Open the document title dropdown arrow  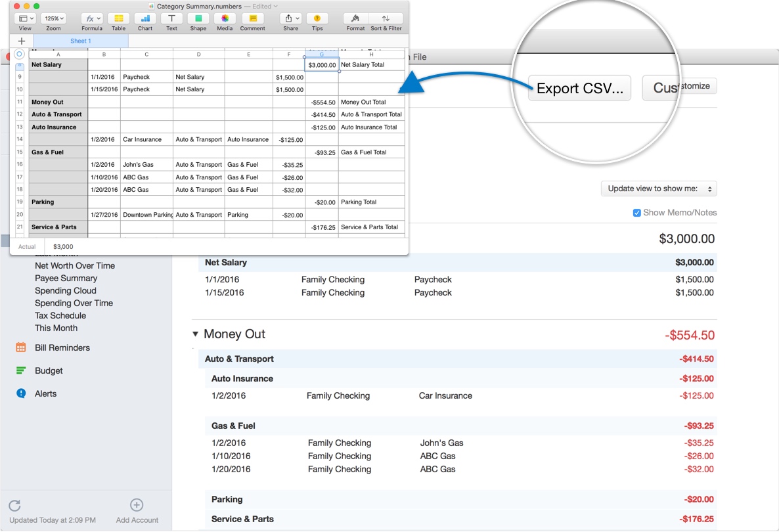275,7
